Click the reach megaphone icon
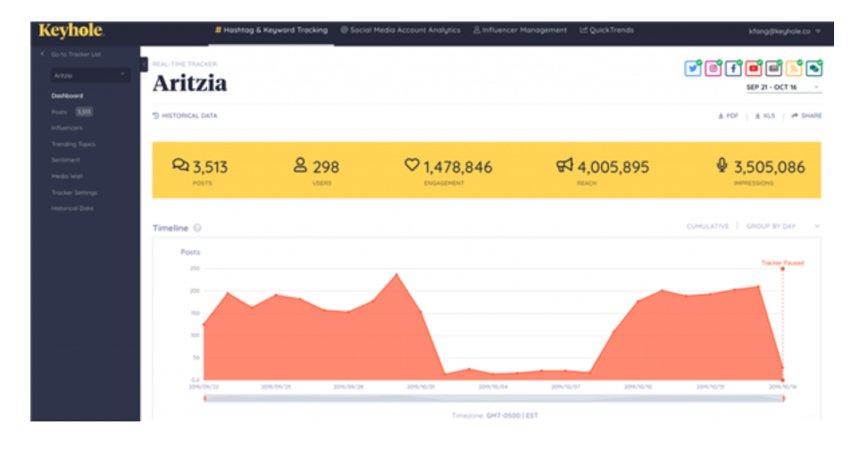 click(x=564, y=165)
